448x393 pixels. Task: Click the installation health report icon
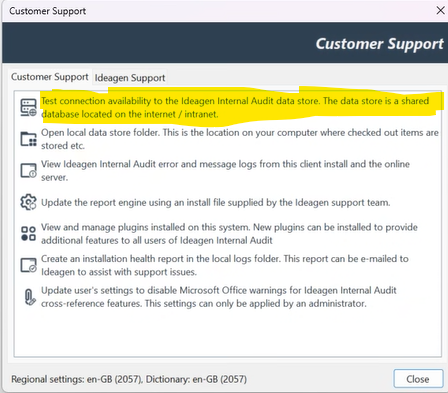[28, 265]
